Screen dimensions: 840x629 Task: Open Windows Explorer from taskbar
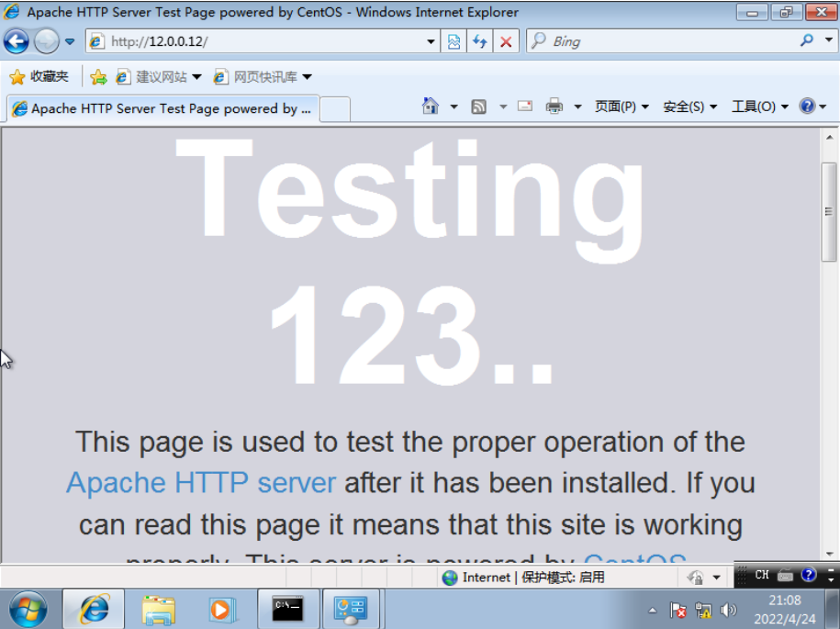(x=159, y=610)
